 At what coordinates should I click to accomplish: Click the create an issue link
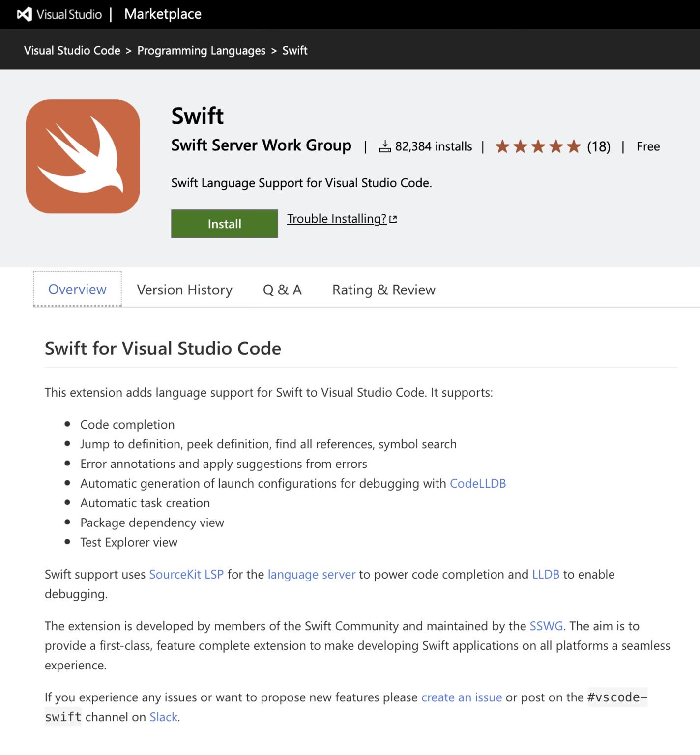[x=462, y=697]
